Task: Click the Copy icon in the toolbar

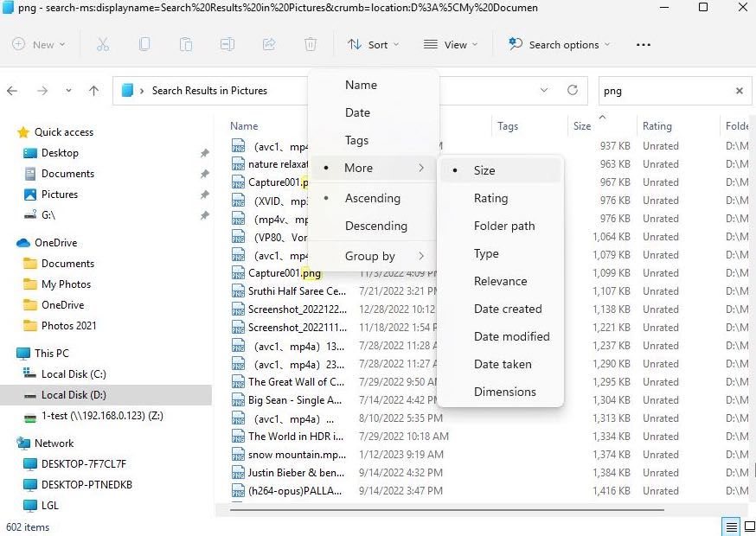Action: click(x=144, y=43)
